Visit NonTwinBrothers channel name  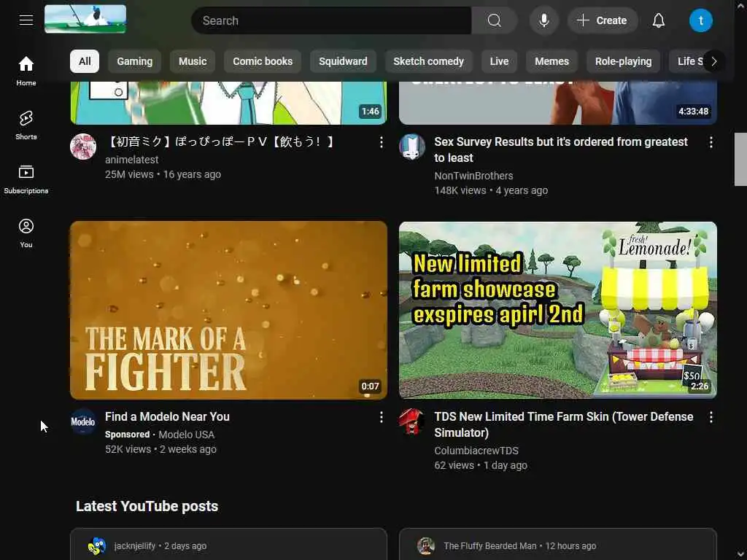click(x=473, y=176)
